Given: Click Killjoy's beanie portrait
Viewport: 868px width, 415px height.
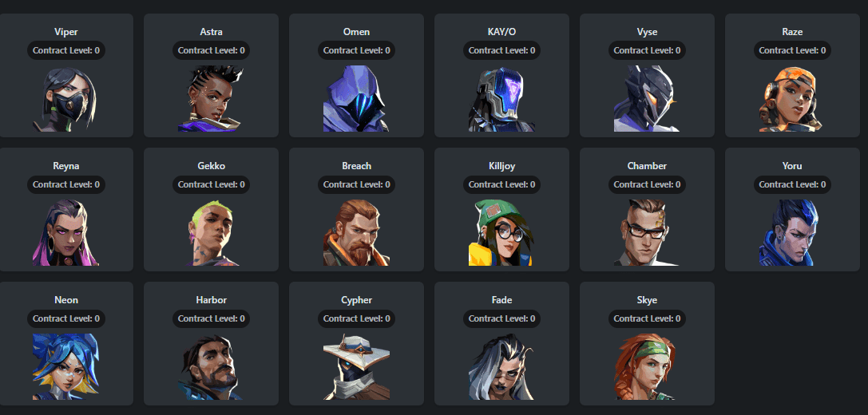Looking at the screenshot, I should click(501, 232).
